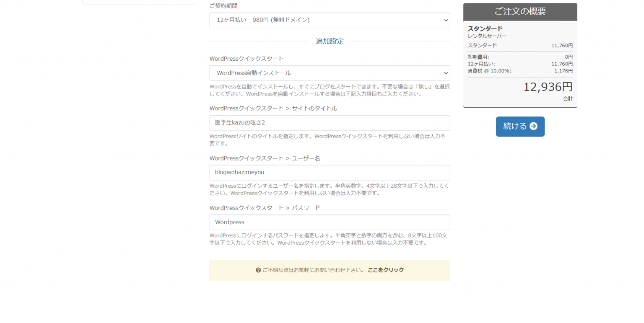The image size is (644, 323).
Task: Click the password requirement help text
Action: 329,239
